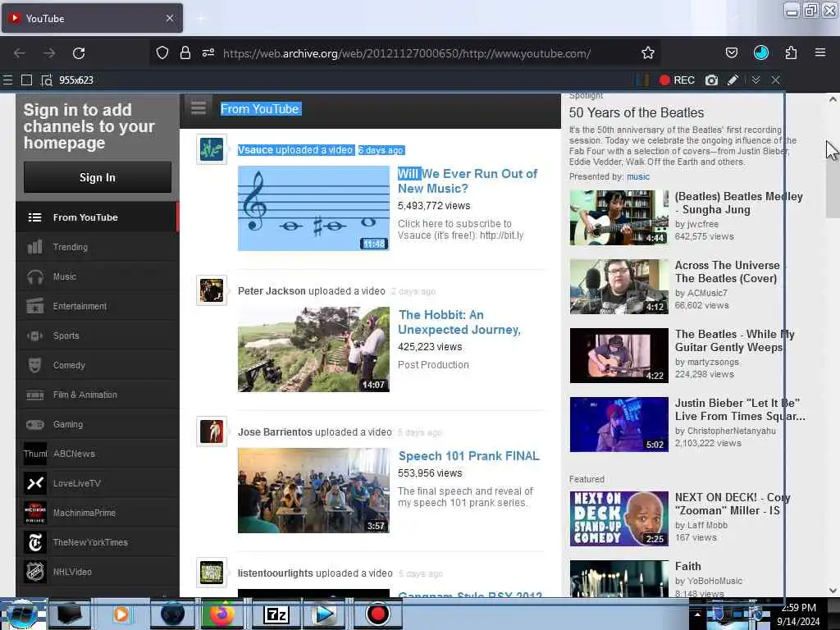Open the Film & Animation category

(97, 395)
